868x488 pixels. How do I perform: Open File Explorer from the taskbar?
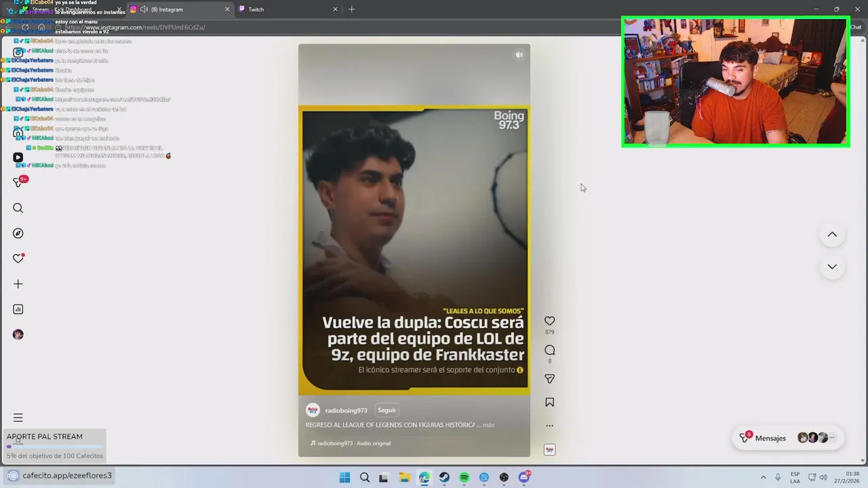(404, 477)
